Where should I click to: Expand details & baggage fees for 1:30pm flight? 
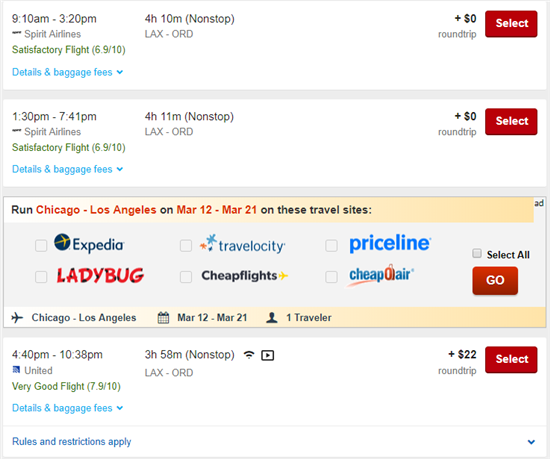click(x=68, y=169)
